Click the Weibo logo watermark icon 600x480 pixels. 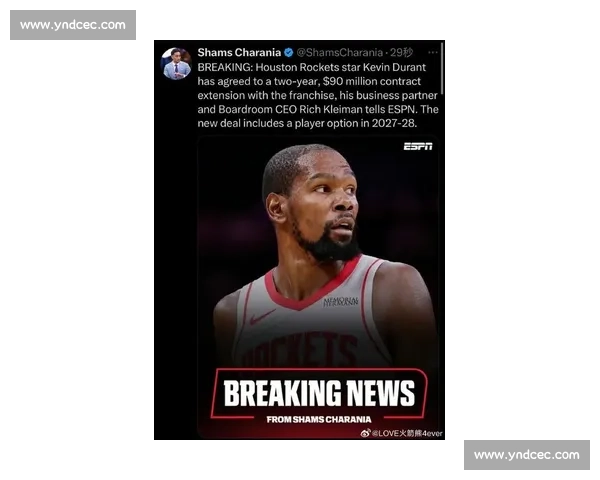(365, 433)
